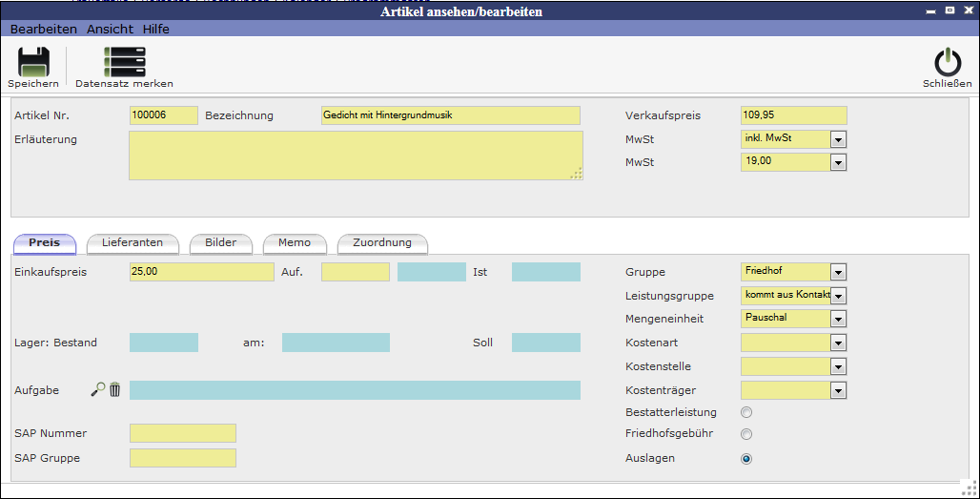Open the MwSt dropdown showing 19,00
Screen dimensions: 980x499
[x=838, y=163]
